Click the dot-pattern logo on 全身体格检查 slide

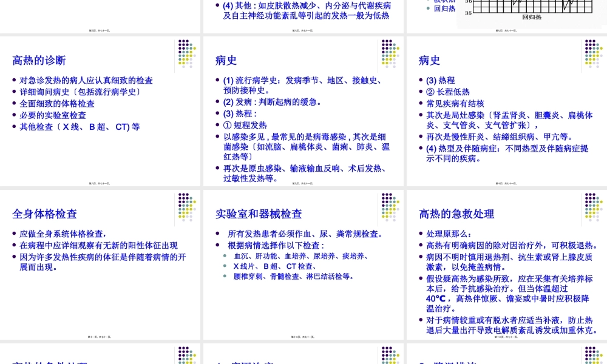pos(186,207)
